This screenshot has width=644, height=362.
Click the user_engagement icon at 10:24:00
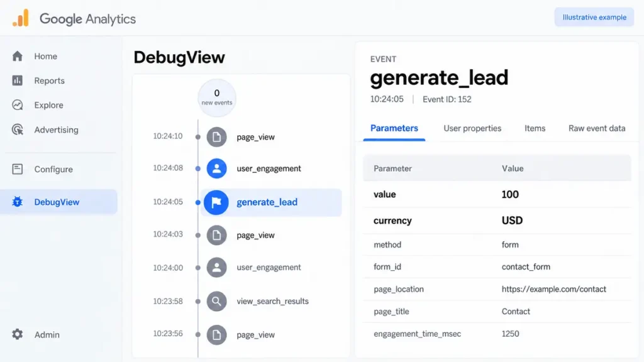216,267
